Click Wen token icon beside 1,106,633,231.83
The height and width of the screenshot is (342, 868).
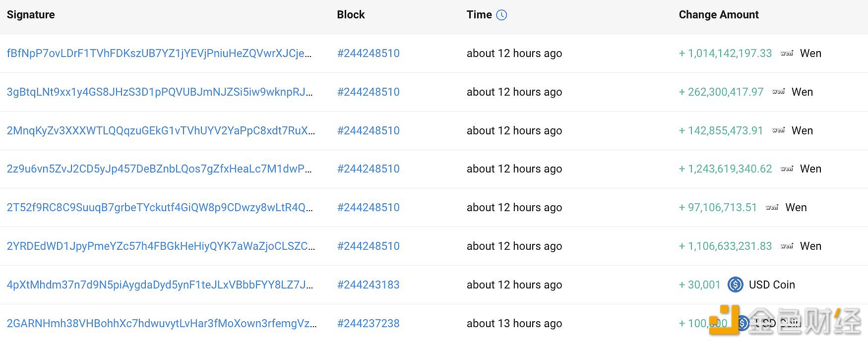click(787, 246)
